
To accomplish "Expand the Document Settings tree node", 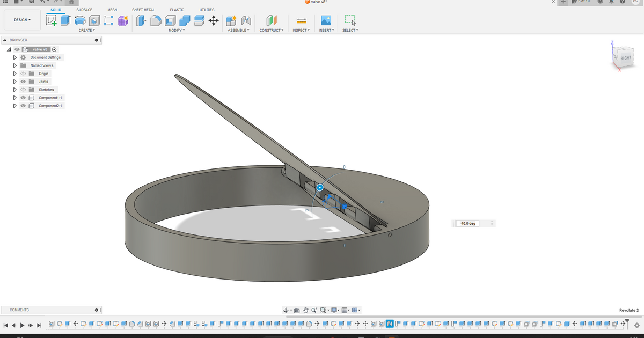I will (x=15, y=57).
